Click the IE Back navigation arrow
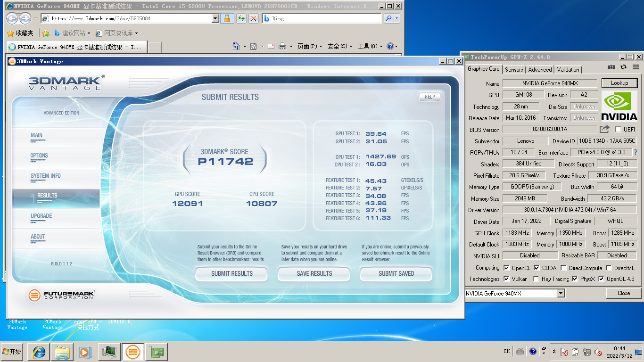Viewport: 644px width, 362px height. [x=12, y=19]
